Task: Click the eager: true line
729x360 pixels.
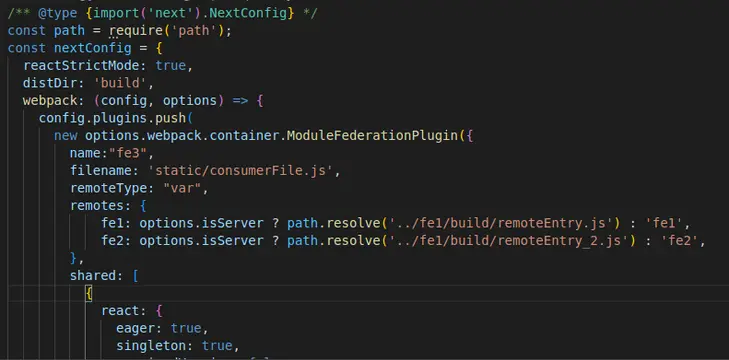Action: (x=162, y=328)
